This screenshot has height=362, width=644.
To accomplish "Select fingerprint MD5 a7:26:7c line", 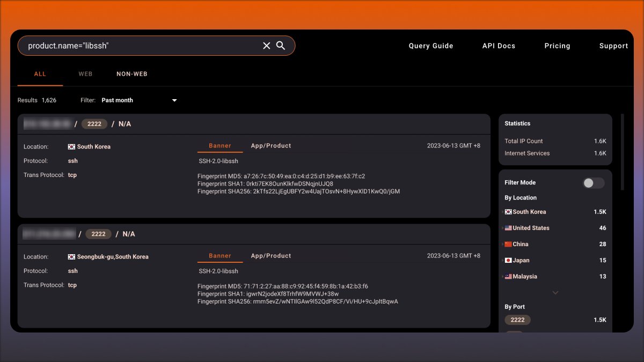I will tap(281, 176).
